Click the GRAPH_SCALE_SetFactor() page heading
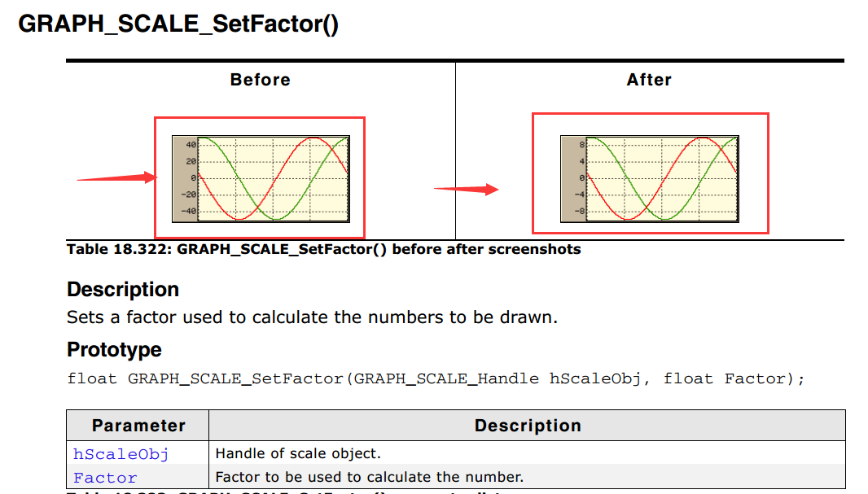The height and width of the screenshot is (494, 868). point(178,24)
